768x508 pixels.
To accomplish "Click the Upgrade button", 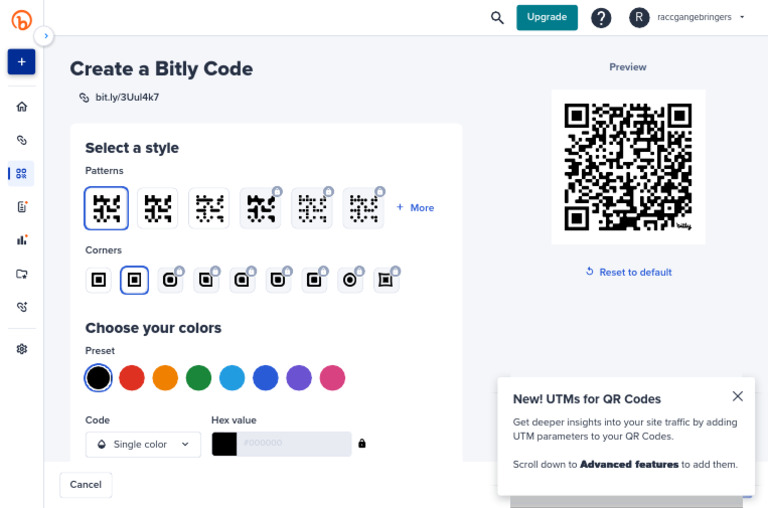I will (x=546, y=17).
